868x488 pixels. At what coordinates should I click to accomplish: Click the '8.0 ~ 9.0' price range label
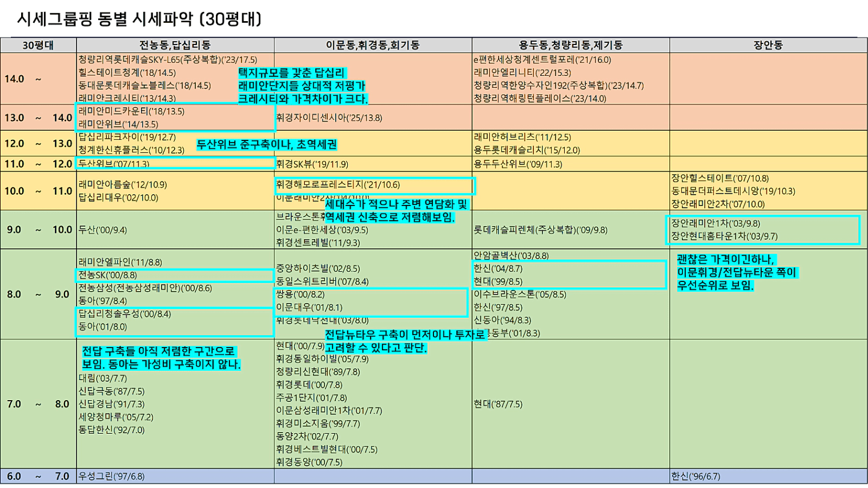(38, 295)
